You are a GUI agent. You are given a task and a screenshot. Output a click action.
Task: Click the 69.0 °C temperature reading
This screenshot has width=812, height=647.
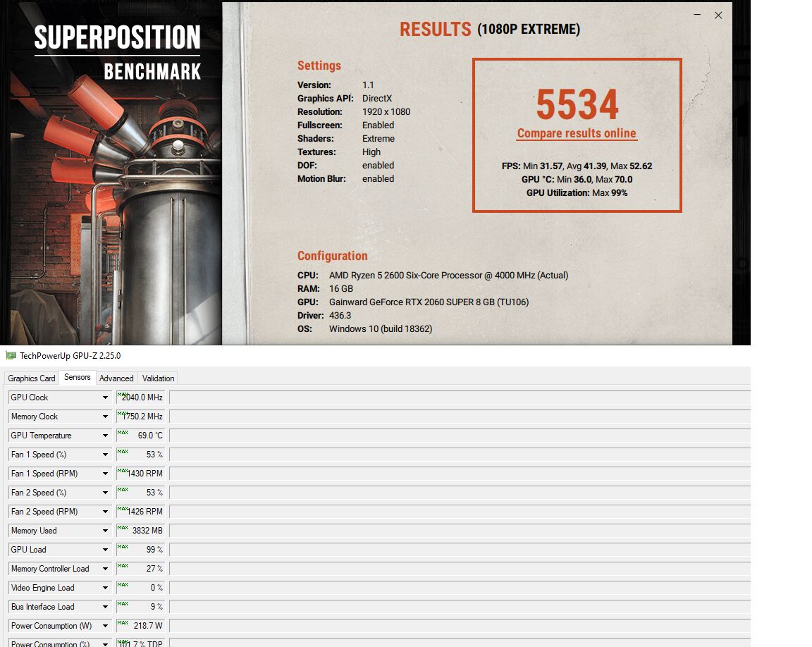point(140,436)
